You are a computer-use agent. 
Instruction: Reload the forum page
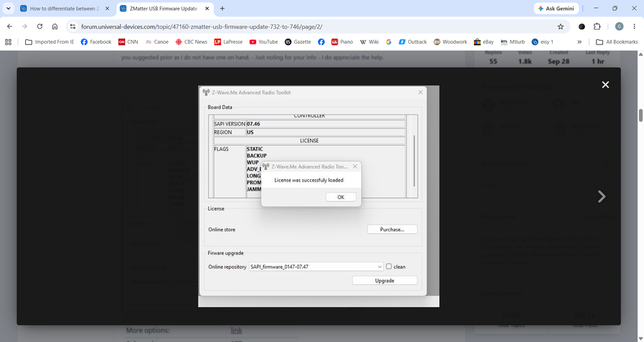[40, 26]
